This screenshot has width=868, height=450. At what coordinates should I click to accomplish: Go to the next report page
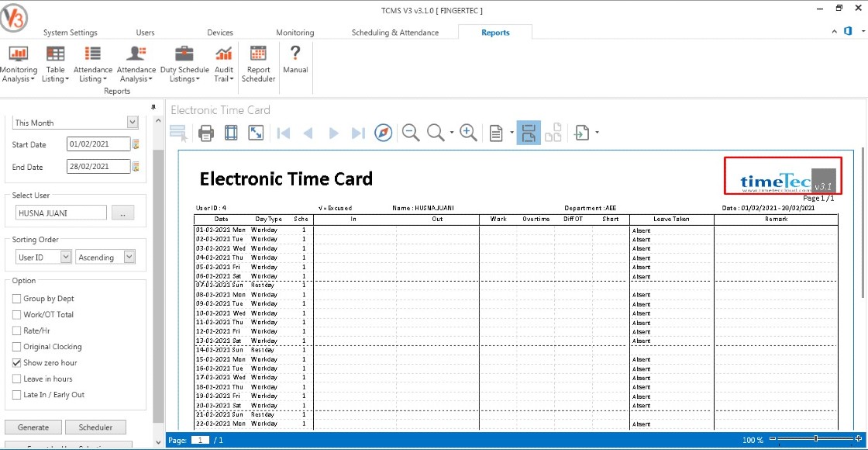coord(333,133)
